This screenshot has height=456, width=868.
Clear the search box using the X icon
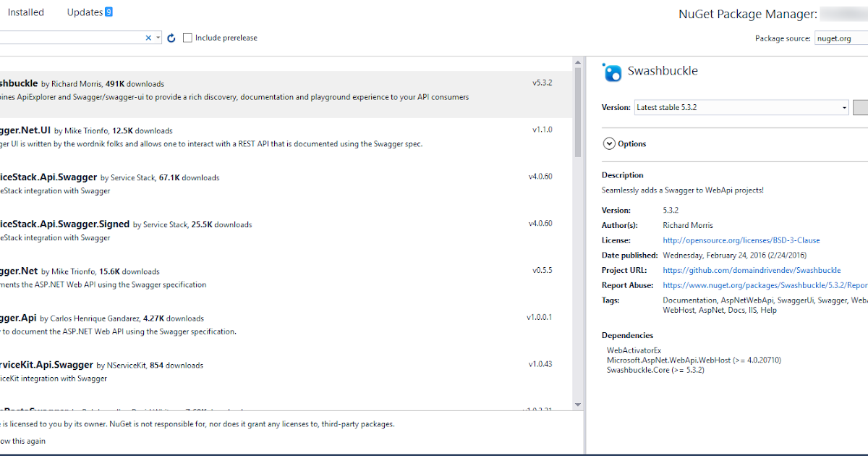click(x=148, y=37)
